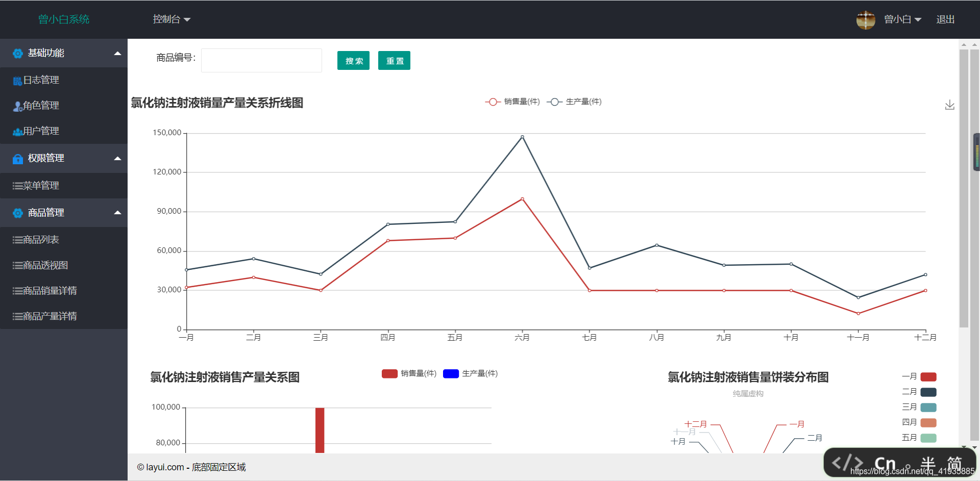This screenshot has width=980, height=481.
Task: Collapse the 基础功能 section arrow
Action: click(117, 53)
